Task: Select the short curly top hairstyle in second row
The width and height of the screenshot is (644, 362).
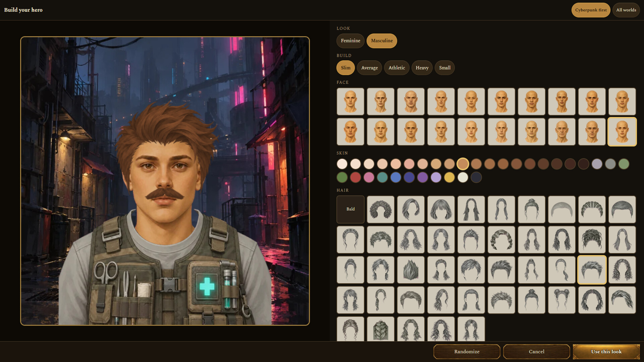Action: click(x=381, y=239)
